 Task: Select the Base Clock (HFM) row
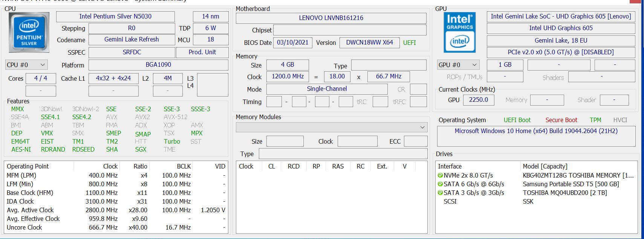[116, 193]
